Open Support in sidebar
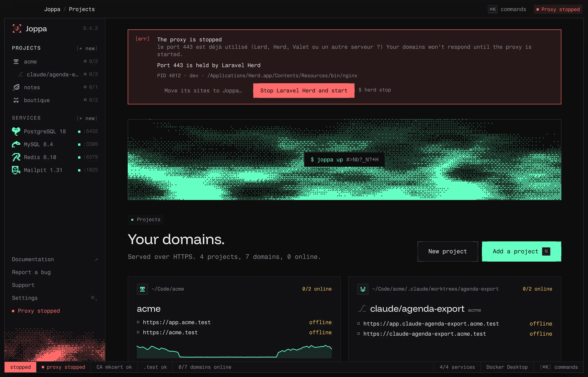The image size is (588, 377). pos(55,285)
